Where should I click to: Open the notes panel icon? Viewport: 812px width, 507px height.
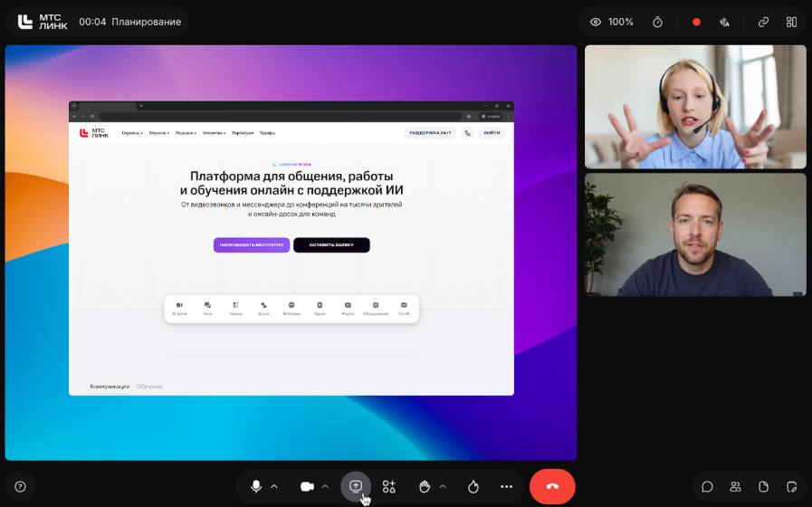(x=791, y=486)
